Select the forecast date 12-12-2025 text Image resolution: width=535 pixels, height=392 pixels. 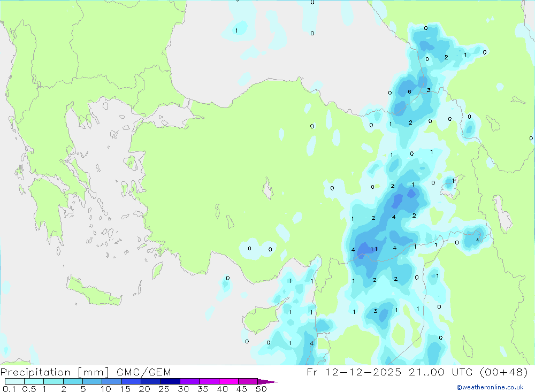point(363,372)
